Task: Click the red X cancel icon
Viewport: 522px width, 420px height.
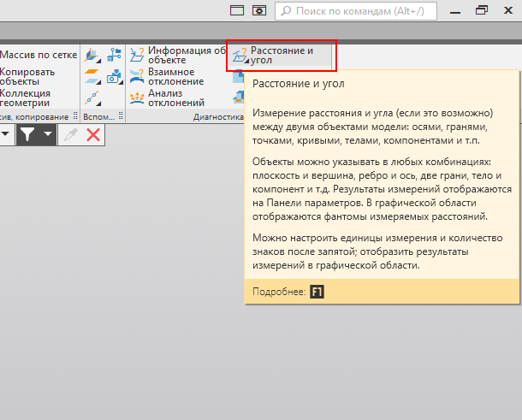Action: [93, 135]
